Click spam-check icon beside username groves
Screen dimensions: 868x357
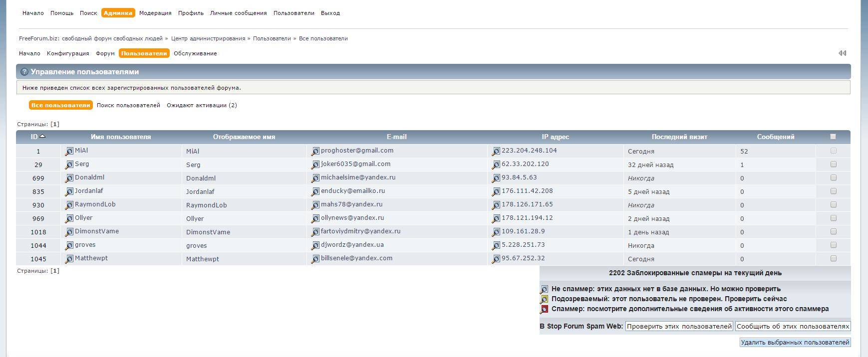click(x=69, y=245)
